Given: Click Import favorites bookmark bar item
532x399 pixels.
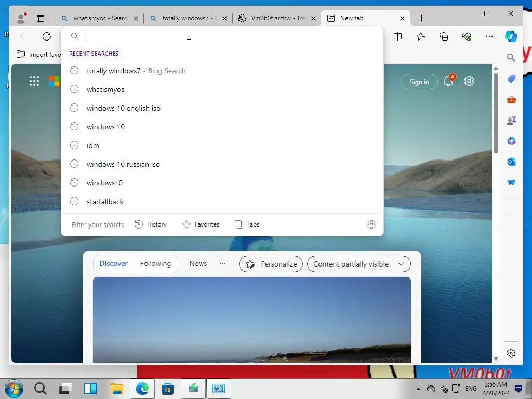Looking at the screenshot, I should coord(38,54).
